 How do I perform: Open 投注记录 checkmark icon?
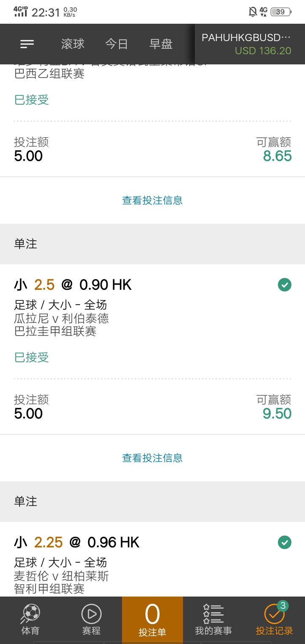click(x=274, y=613)
